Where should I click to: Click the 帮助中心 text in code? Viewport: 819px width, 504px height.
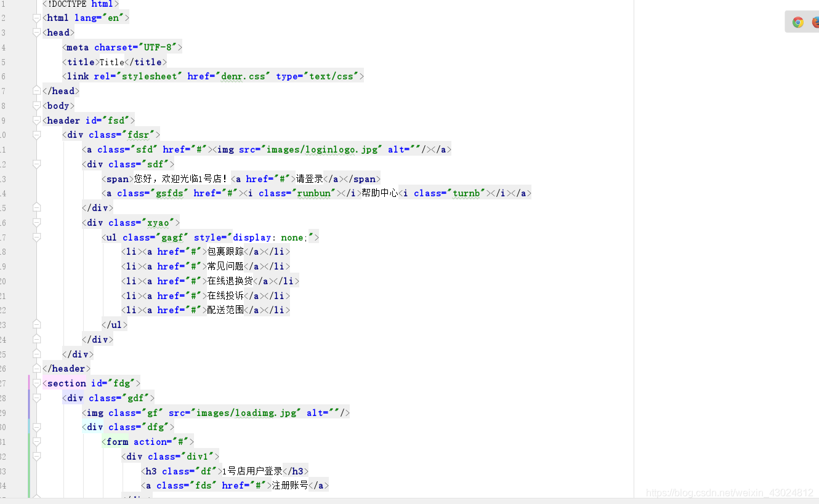pos(379,193)
